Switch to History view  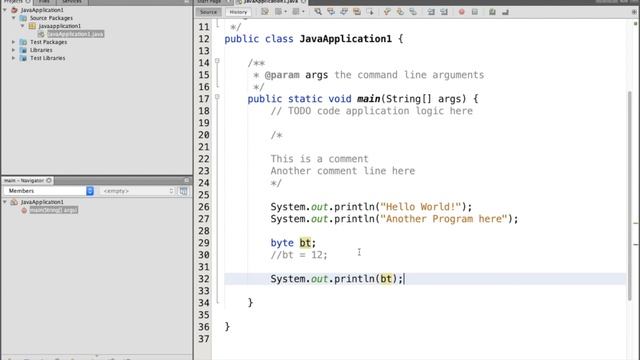238,12
